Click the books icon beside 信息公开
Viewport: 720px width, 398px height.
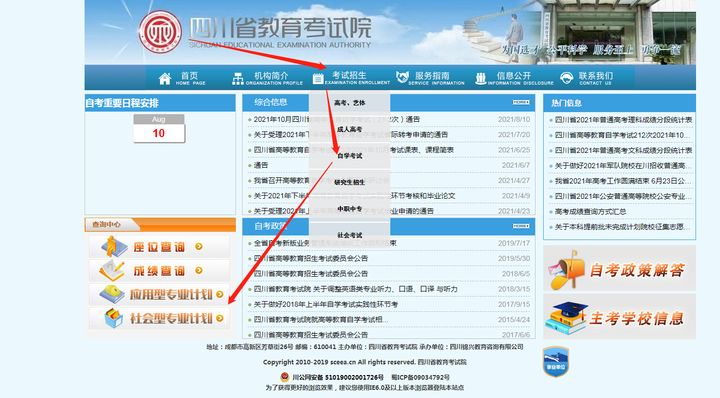(480, 78)
